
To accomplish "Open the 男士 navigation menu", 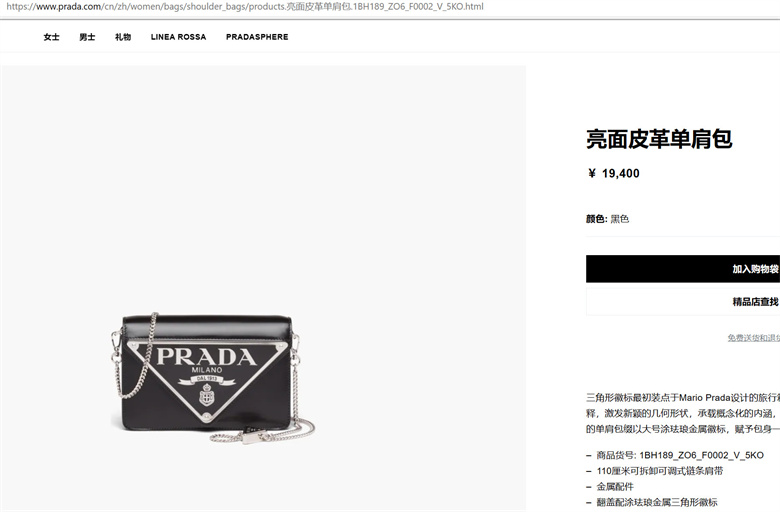I will click(x=87, y=37).
